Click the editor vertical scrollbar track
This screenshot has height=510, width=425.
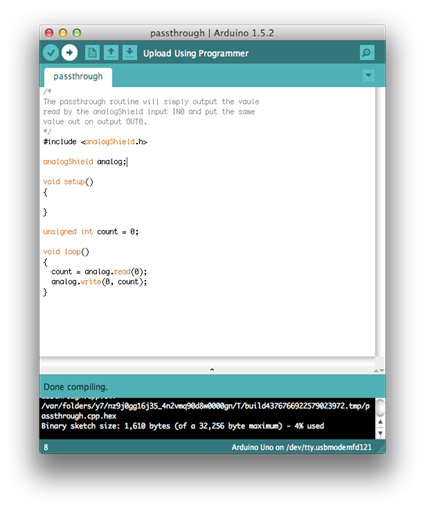coord(380,222)
